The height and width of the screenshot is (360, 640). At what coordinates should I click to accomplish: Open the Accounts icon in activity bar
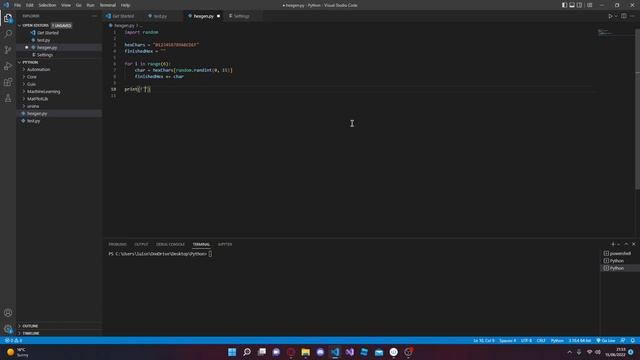coord(8,313)
